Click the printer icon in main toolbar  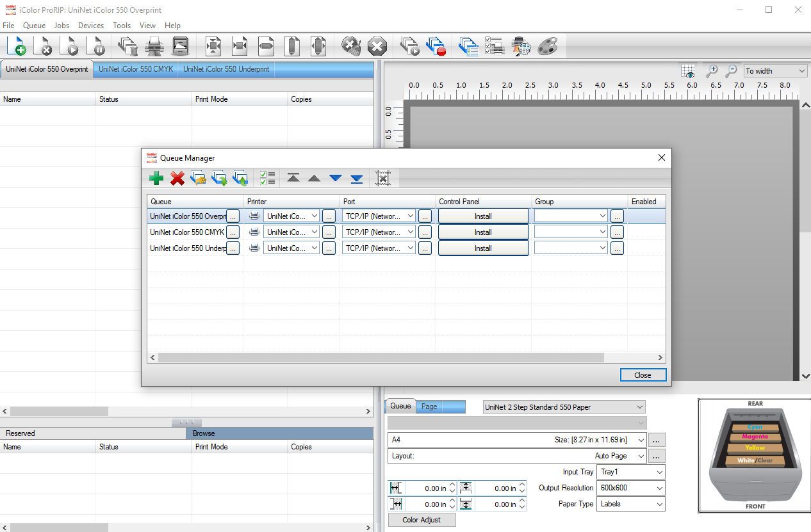click(x=154, y=46)
